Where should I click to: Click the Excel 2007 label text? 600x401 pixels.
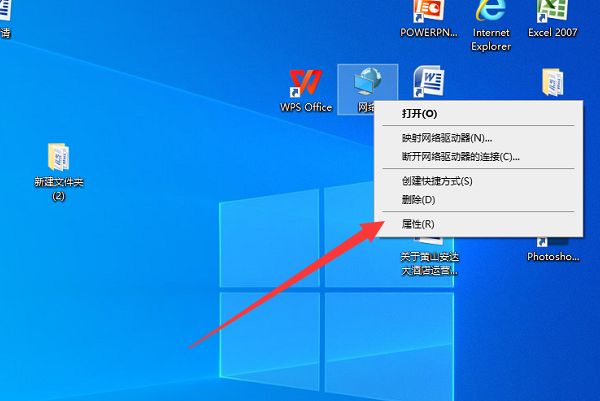[x=553, y=33]
